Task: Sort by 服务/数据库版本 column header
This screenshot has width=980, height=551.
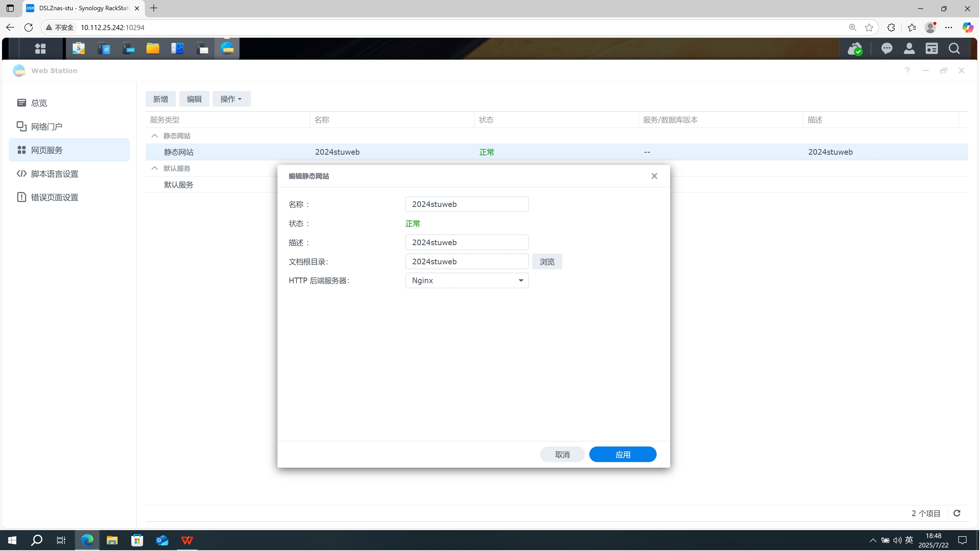Action: (x=721, y=120)
